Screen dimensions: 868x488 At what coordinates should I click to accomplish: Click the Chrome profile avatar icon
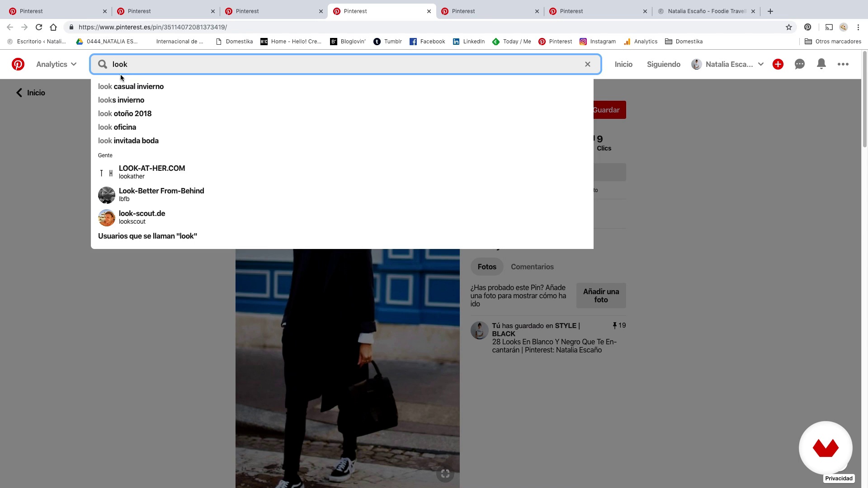844,27
